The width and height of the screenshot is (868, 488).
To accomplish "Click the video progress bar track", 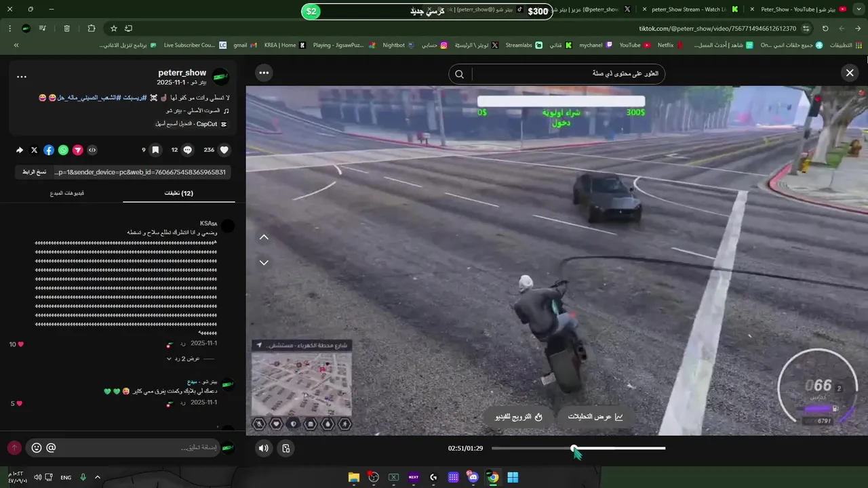I will tap(578, 448).
